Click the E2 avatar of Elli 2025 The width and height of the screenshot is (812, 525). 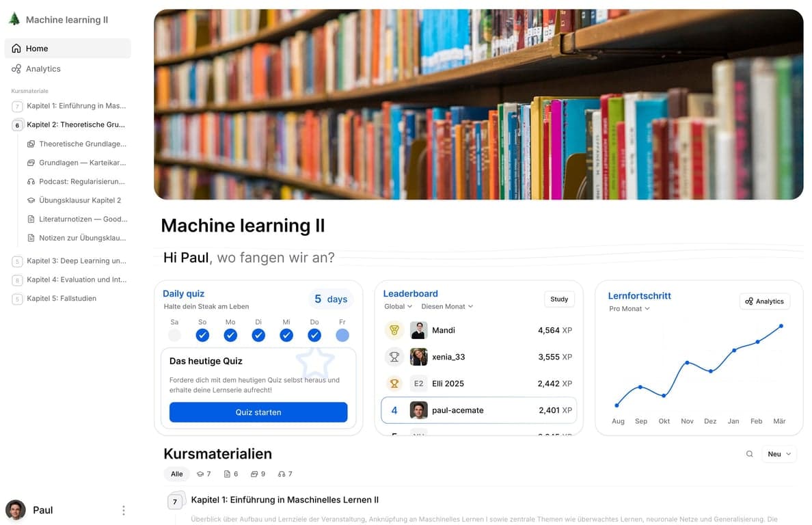418,383
